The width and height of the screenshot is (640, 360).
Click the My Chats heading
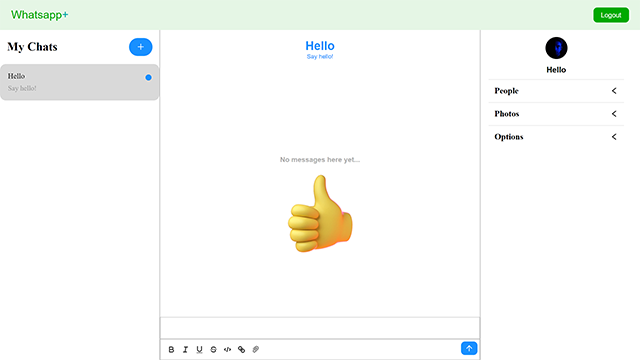pos(32,47)
